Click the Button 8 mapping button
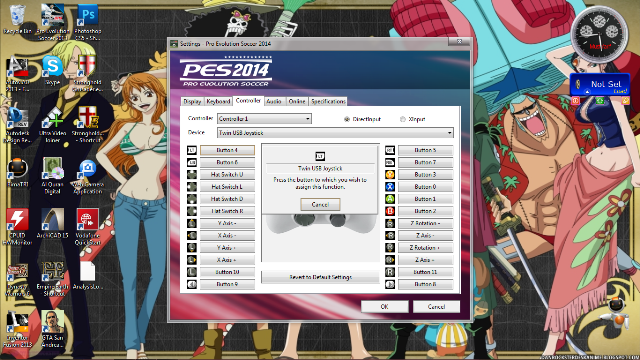 (425, 284)
